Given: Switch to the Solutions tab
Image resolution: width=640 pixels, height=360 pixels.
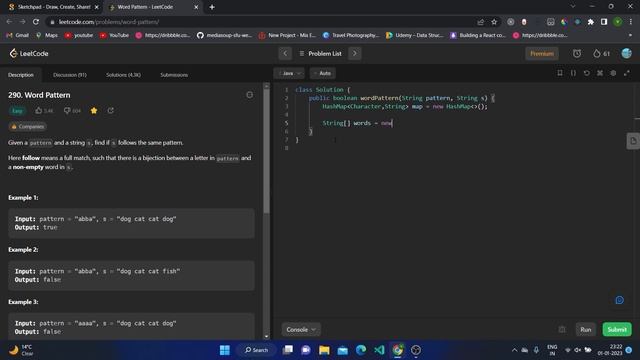Looking at the screenshot, I should (x=123, y=75).
